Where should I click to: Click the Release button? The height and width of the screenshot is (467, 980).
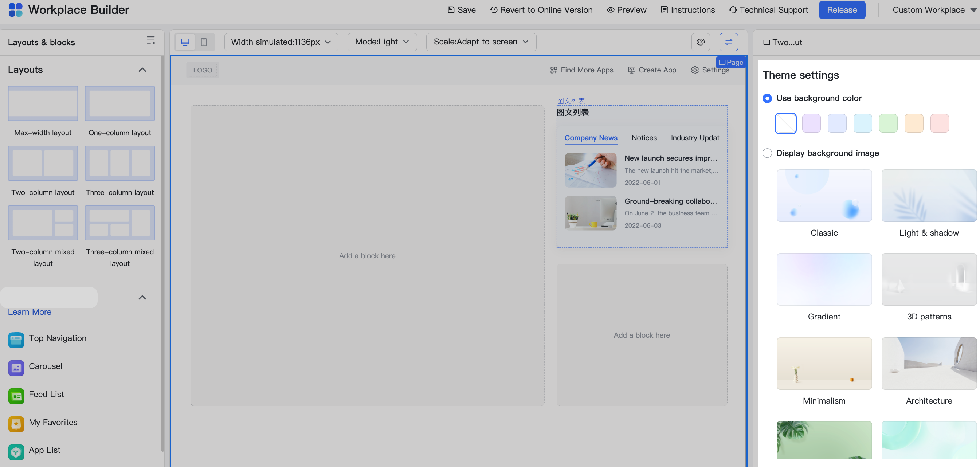coord(842,10)
